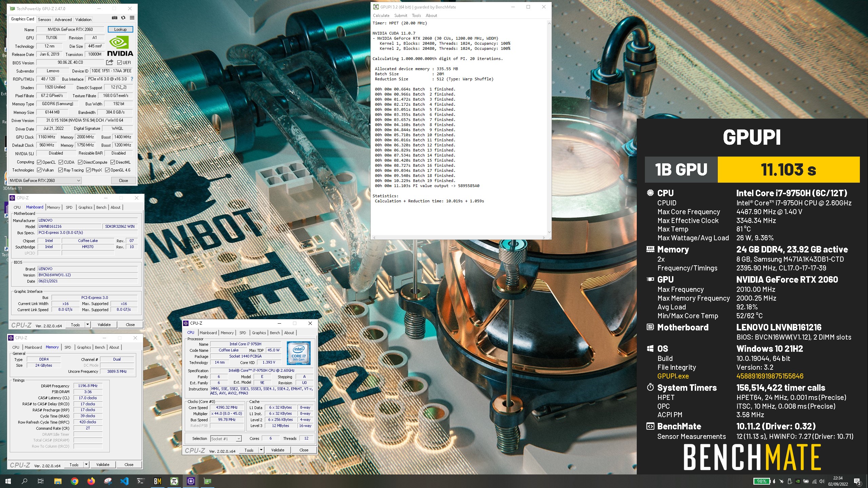Toggle the UEFI checkbox in GPU-Z
The image size is (868, 488).
click(x=120, y=62)
